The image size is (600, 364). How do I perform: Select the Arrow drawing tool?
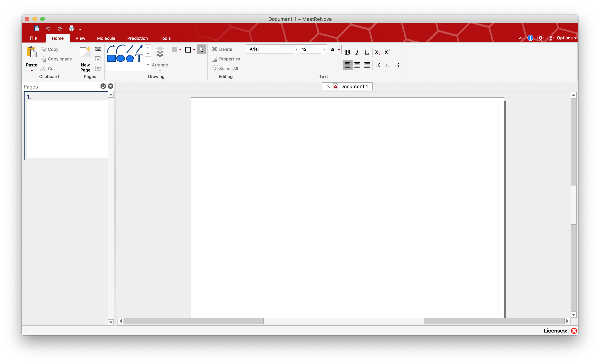point(139,49)
